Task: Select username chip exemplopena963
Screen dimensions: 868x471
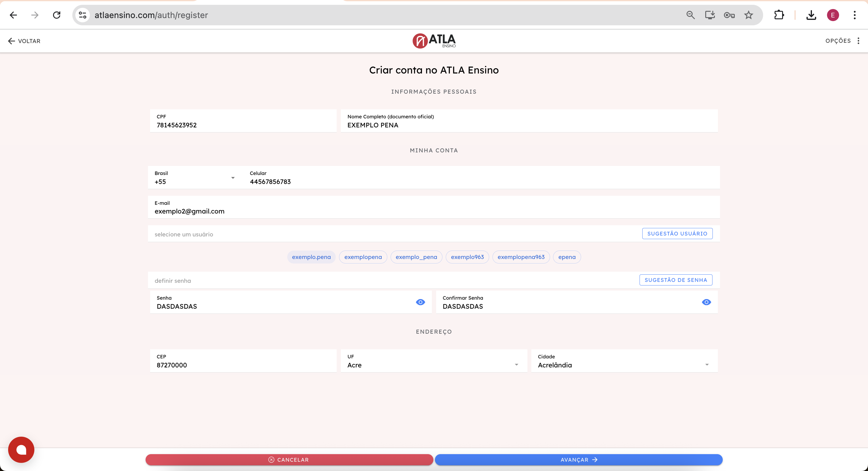Action: point(521,257)
